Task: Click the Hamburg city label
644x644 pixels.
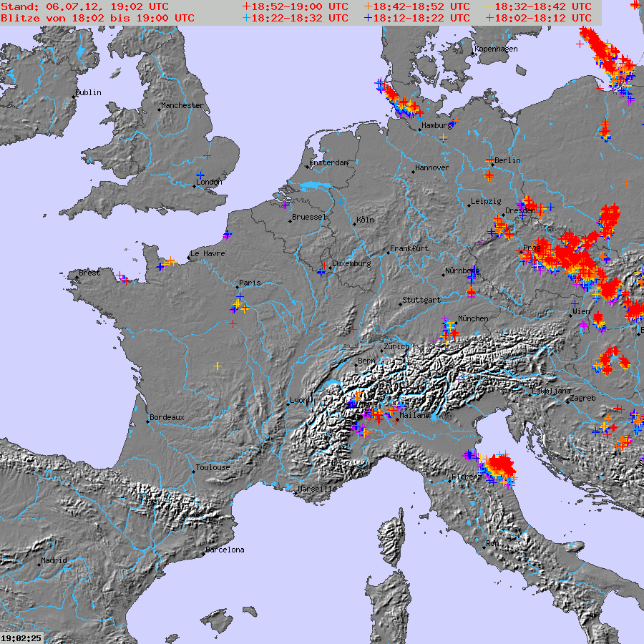Action: tap(436, 126)
